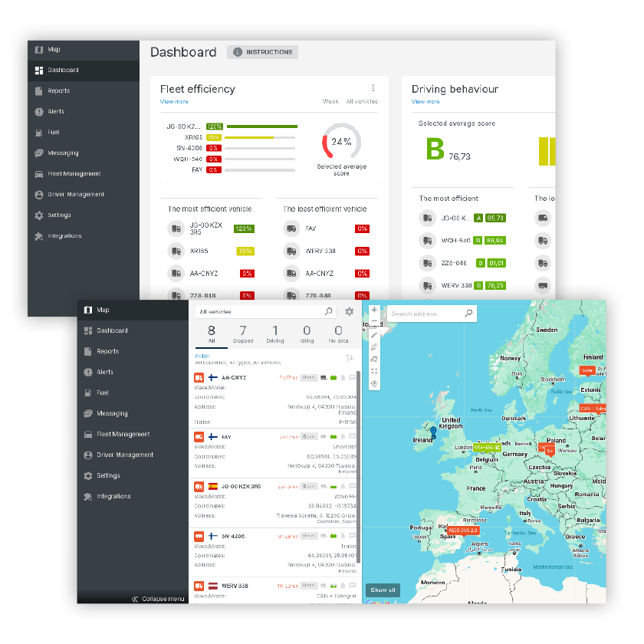Open the All vehicles filter in Fleet efficiency
644x644 pixels.
pyautogui.click(x=361, y=101)
